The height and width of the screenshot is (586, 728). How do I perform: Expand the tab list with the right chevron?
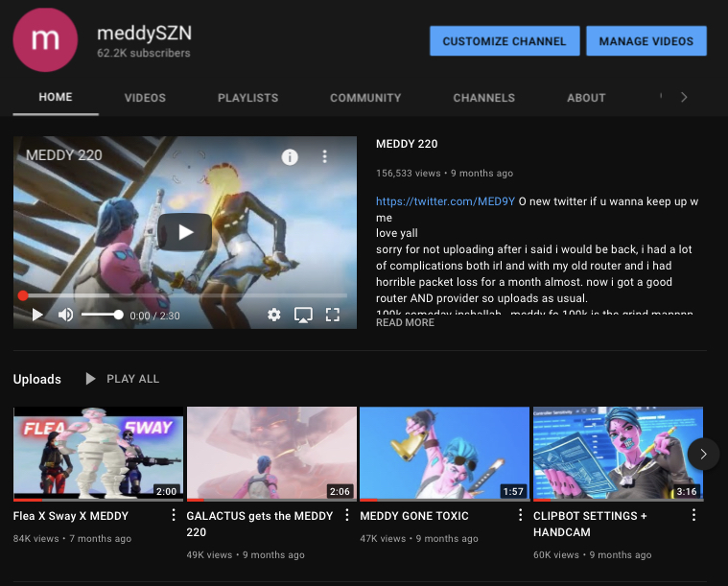click(x=683, y=97)
